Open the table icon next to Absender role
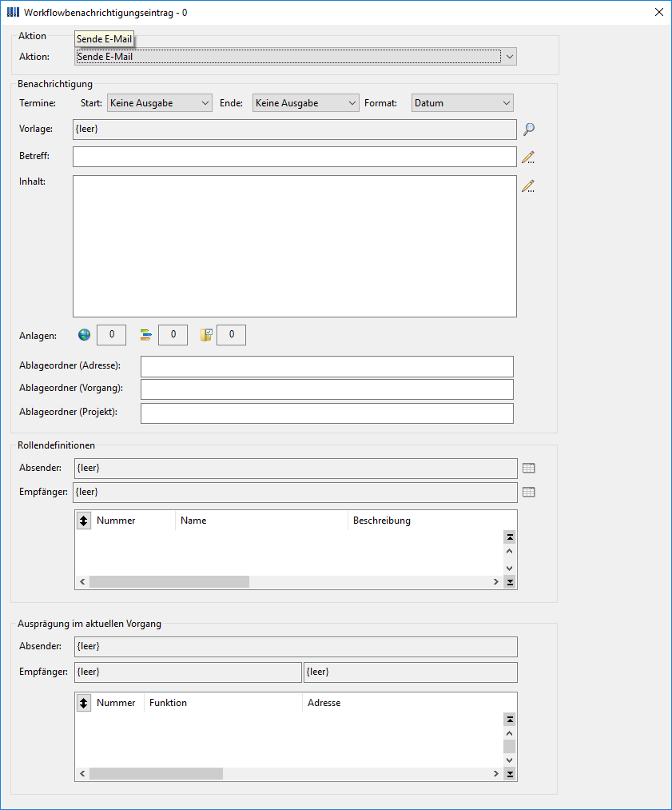The width and height of the screenshot is (672, 810). pyautogui.click(x=528, y=468)
